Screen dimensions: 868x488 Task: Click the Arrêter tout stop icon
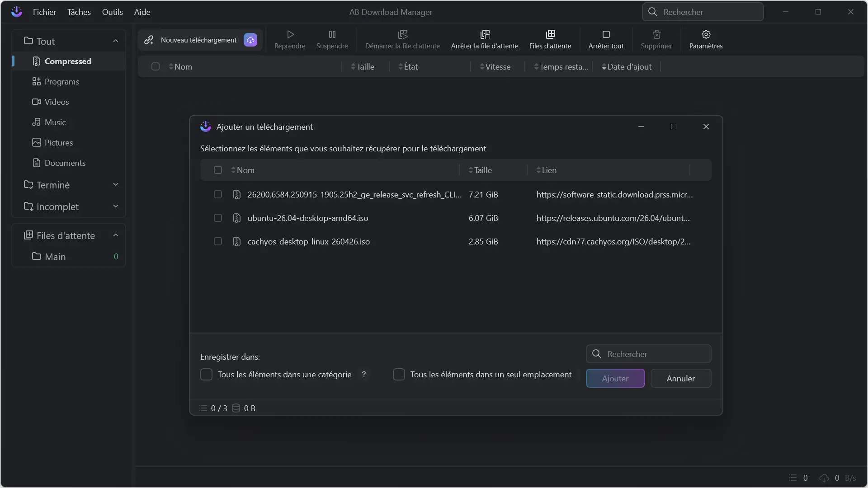(606, 34)
